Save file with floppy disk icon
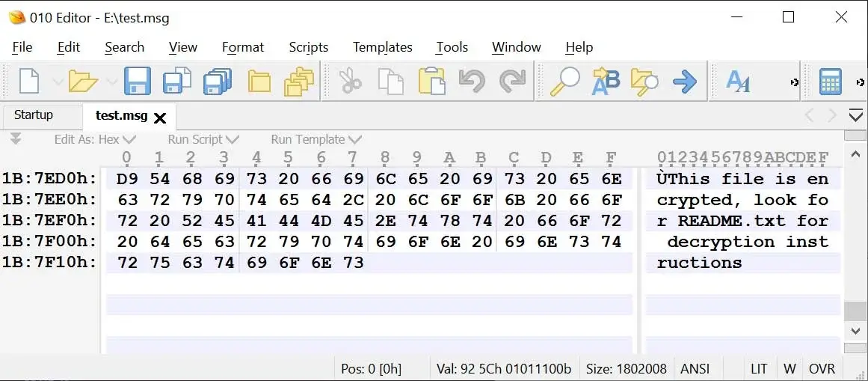 point(138,82)
